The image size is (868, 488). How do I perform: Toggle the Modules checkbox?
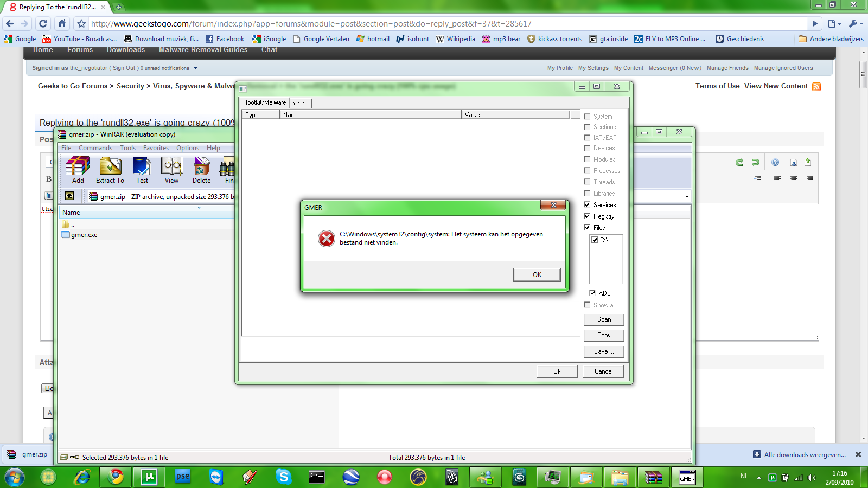(587, 159)
